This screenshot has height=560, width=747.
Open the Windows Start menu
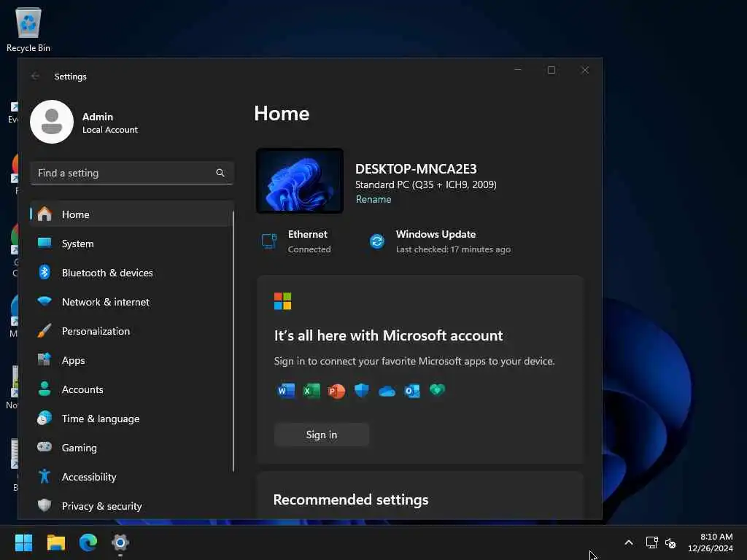24,542
